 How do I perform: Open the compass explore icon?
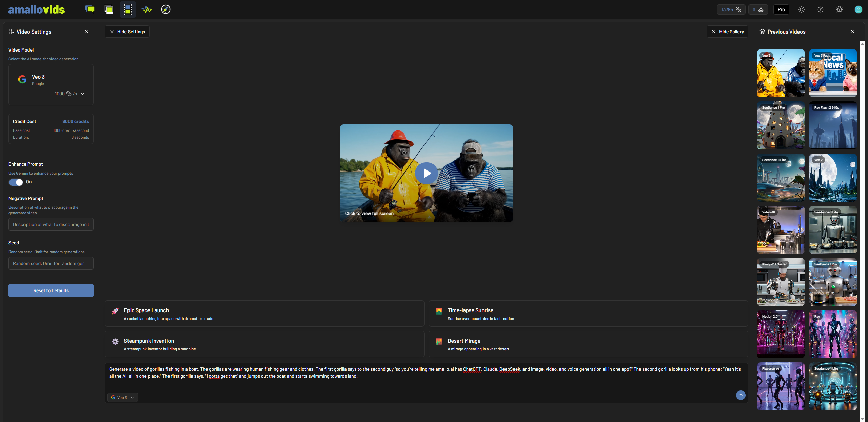[166, 9]
